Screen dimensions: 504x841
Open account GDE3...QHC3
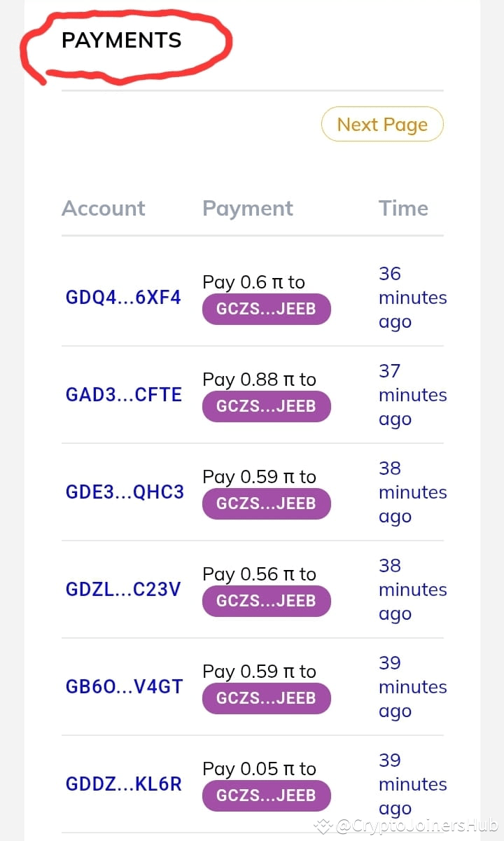pos(125,492)
